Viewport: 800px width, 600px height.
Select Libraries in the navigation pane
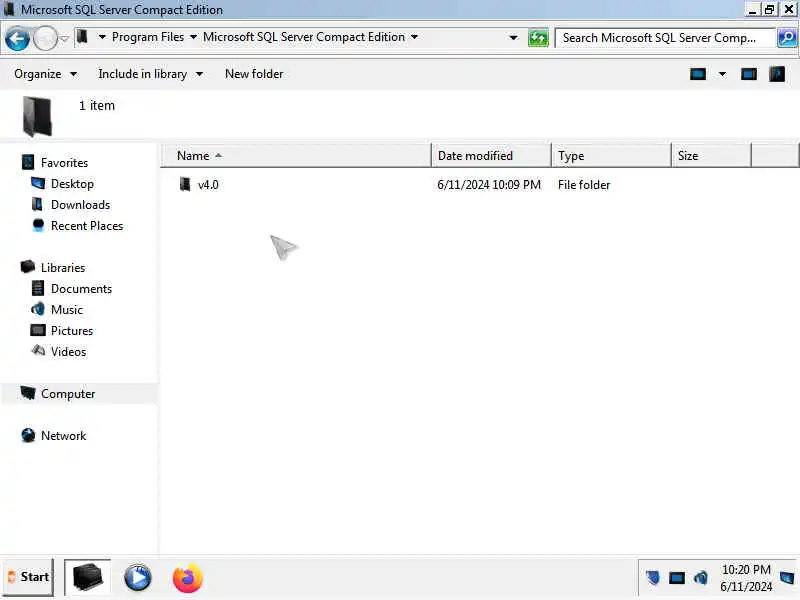point(63,268)
